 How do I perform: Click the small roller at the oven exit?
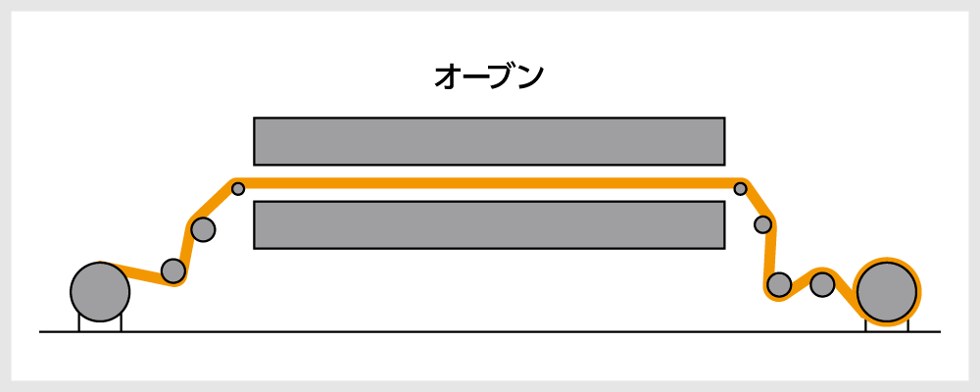pos(740,188)
